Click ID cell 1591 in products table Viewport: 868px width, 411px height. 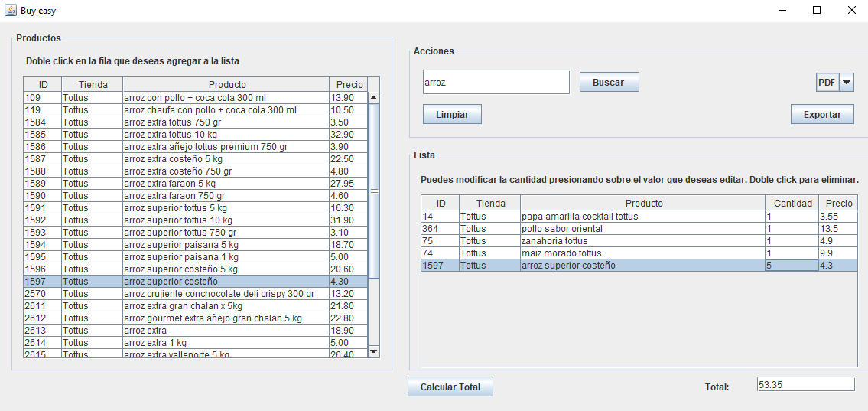[x=43, y=207]
